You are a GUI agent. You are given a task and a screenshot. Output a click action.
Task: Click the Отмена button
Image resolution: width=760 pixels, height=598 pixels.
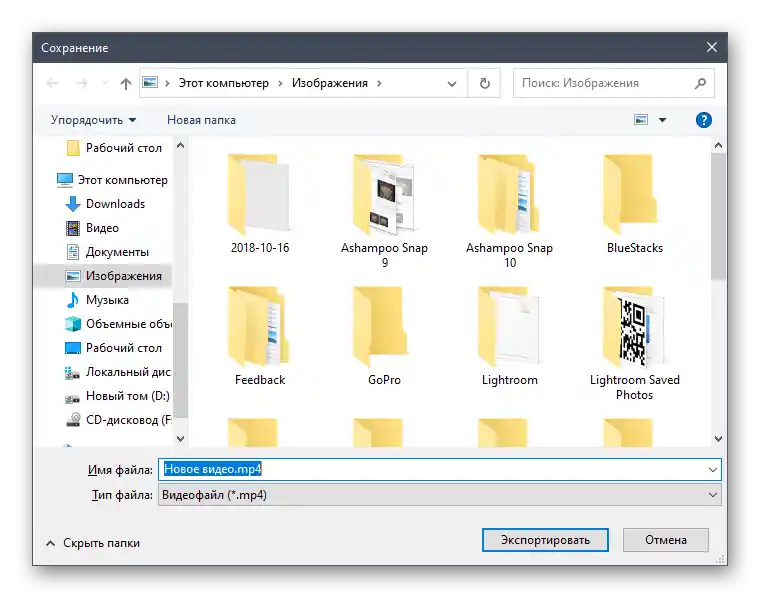pyautogui.click(x=665, y=540)
